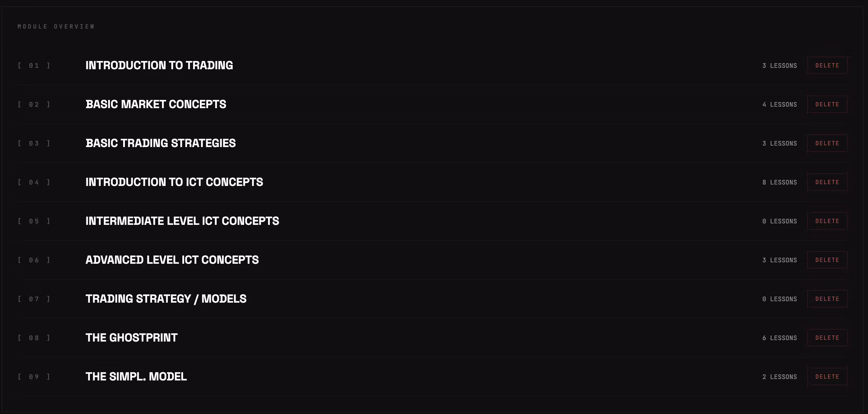Open Intermediate Level ICT Concepts module

pos(182,221)
